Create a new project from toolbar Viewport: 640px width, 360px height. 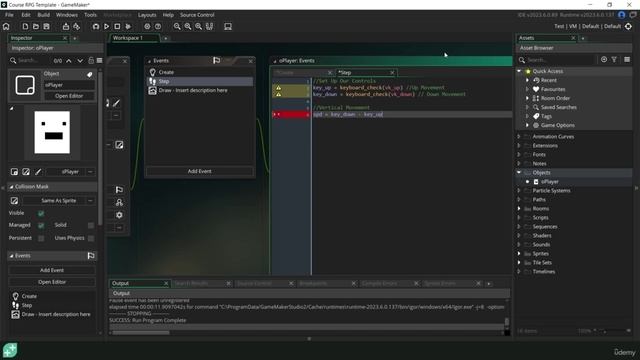25,27
